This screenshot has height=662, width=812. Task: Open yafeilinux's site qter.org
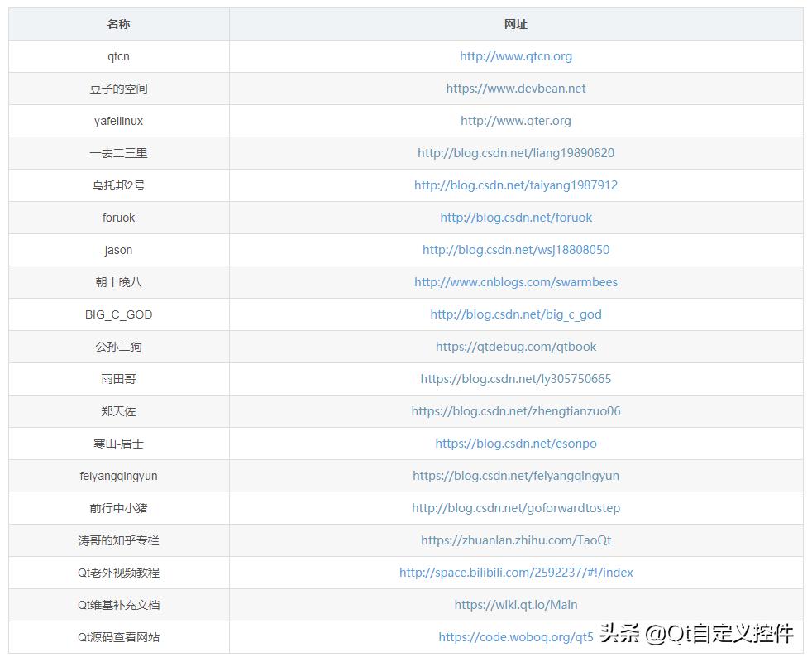(x=516, y=120)
